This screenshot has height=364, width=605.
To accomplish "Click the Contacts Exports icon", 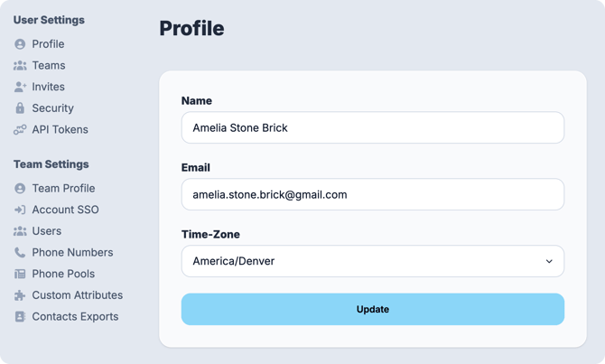I will click(x=20, y=317).
